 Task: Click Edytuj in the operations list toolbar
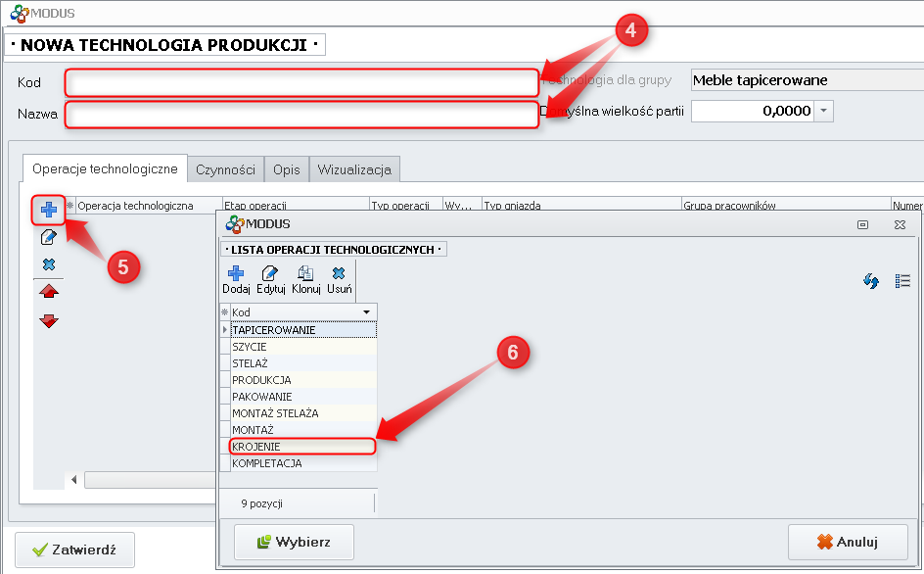(x=270, y=280)
